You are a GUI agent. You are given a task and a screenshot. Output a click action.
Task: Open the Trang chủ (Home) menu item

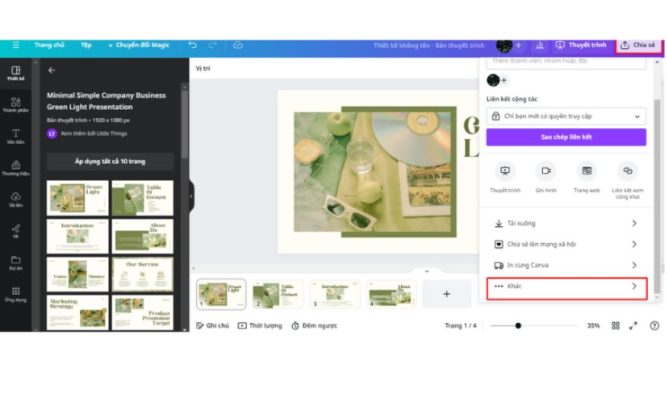point(49,45)
